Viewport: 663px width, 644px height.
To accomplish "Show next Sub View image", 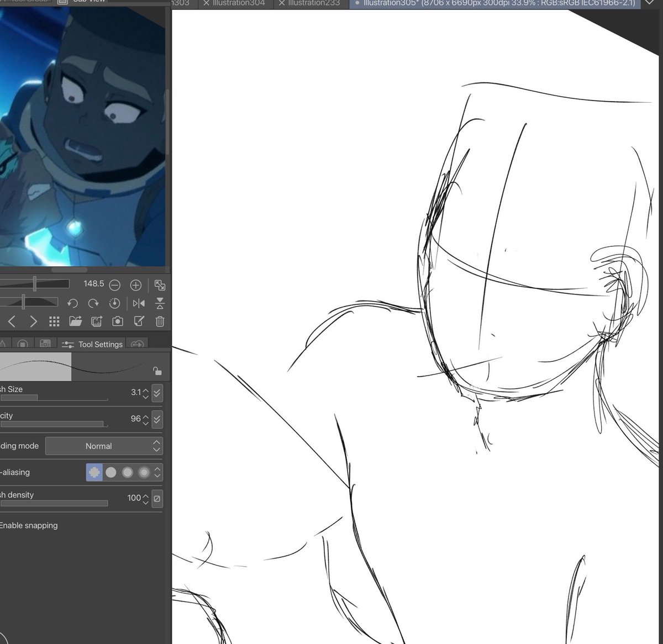I will coord(33,321).
